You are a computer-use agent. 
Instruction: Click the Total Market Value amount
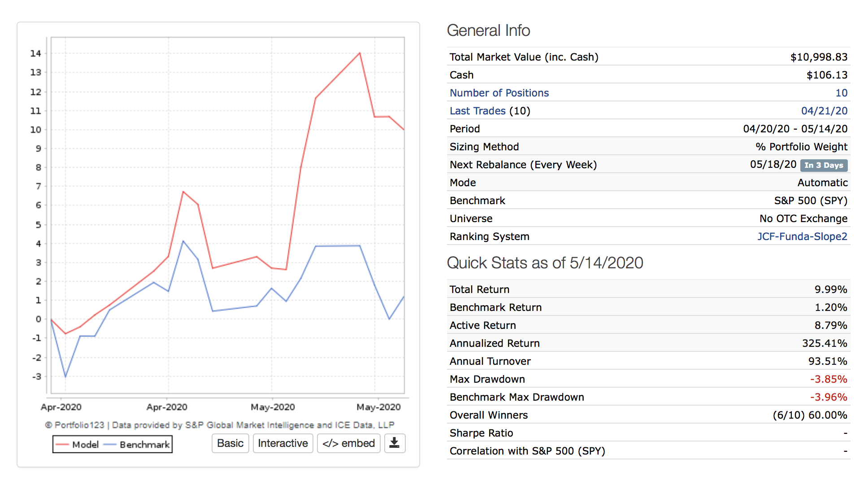tap(819, 57)
